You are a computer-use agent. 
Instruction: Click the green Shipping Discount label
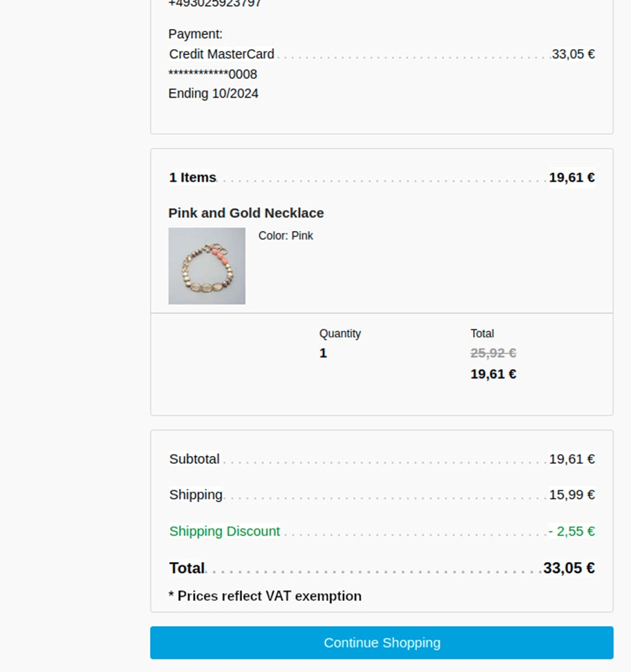(225, 531)
